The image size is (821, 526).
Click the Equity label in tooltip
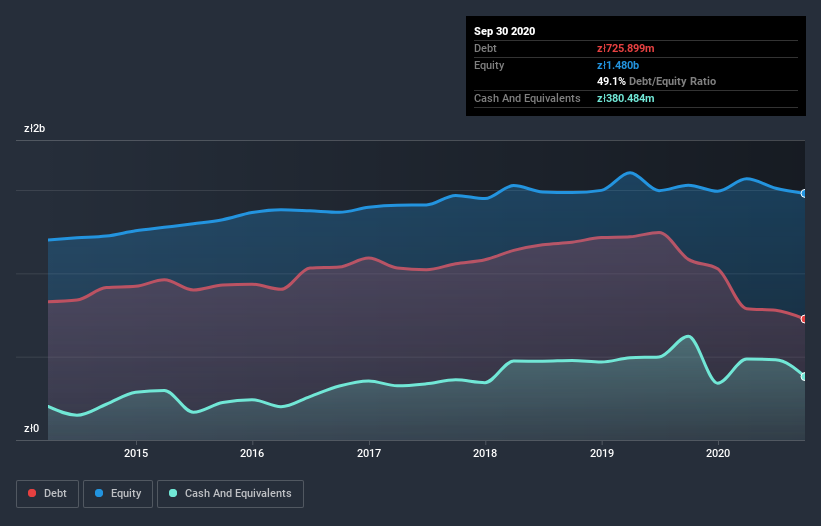[489, 65]
